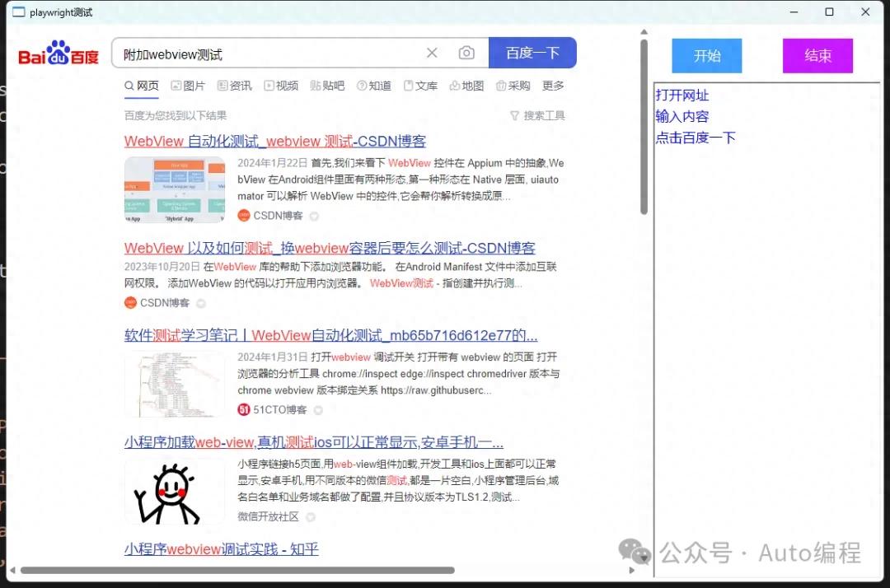
Task: Click CSDN orange icon in first result
Action: pos(243,216)
